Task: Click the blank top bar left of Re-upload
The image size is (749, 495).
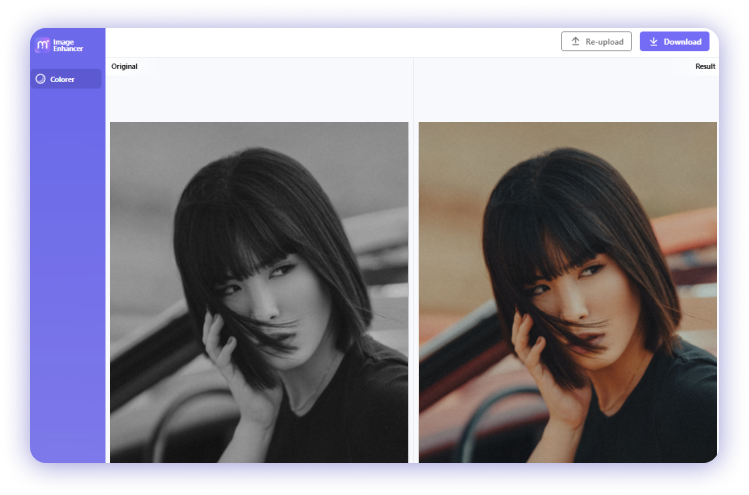Action: (x=330, y=42)
